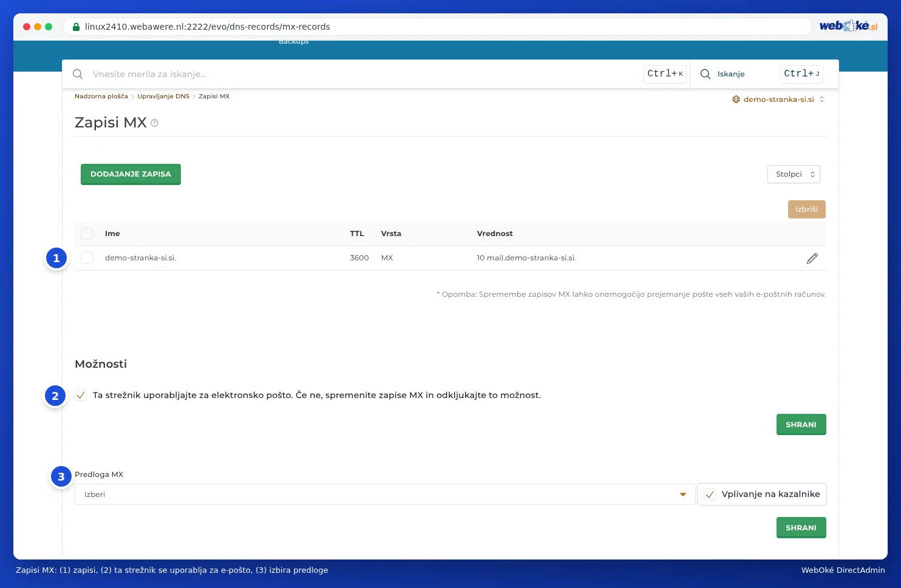Screen dimensions: 901x588
Task: Check the box for the demo-stranka-si.si. record
Action: [87, 258]
